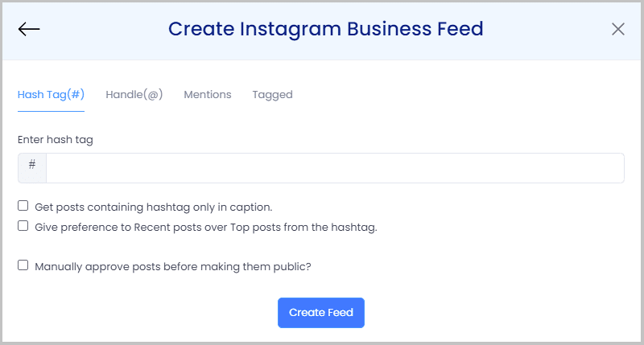644x345 pixels.
Task: Switch to the Tagged tab
Action: [x=272, y=95]
